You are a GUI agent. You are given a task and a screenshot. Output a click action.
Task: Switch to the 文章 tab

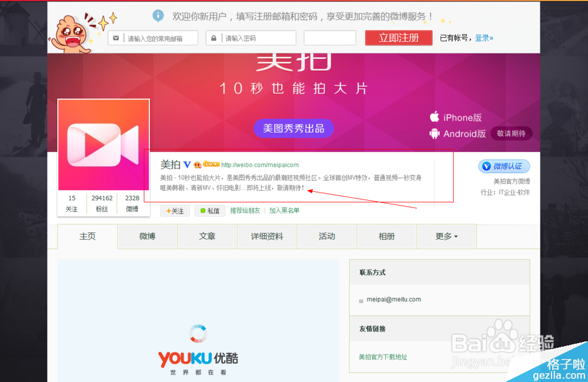pyautogui.click(x=207, y=237)
